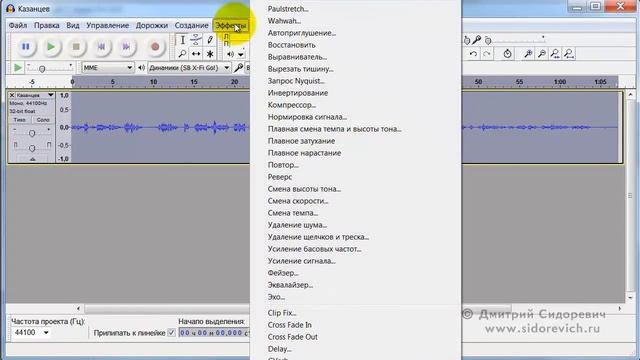This screenshot has width=640, height=360.
Task: Open the MME audio host dropdown
Action: [x=108, y=68]
